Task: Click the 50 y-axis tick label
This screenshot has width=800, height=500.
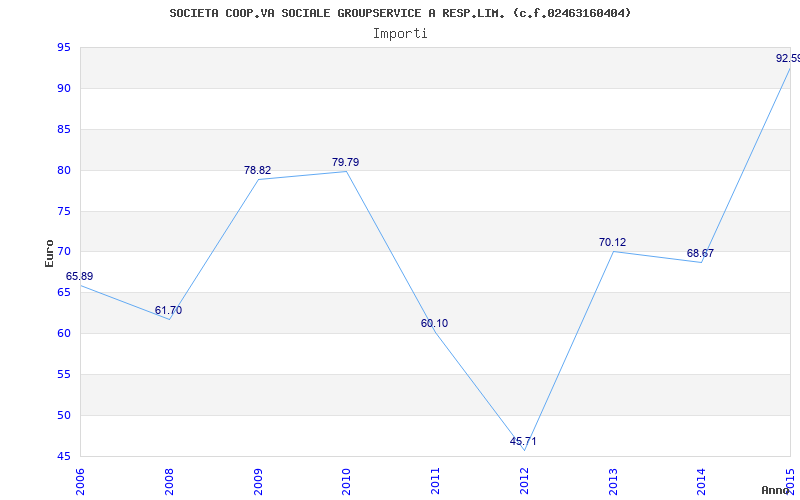Action: coord(64,415)
